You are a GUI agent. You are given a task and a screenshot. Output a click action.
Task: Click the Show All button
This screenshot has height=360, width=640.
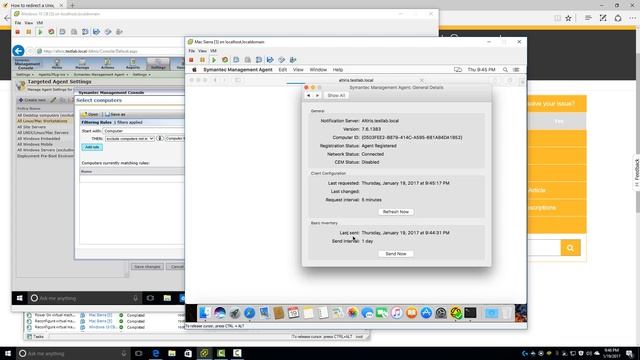point(336,96)
